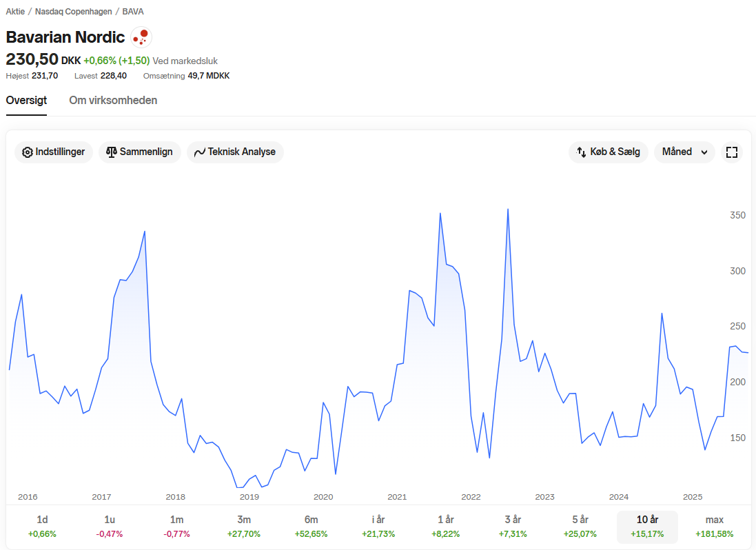Click the Køb & Sælg button
The width and height of the screenshot is (756, 550).
pos(608,152)
